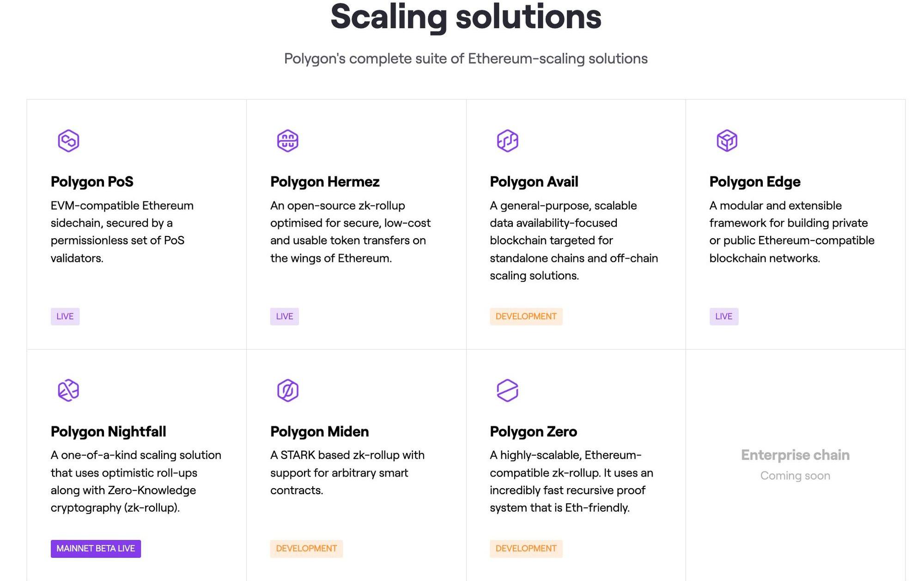Click the DEVELOPMENT badge under Polygon Avail

point(526,316)
